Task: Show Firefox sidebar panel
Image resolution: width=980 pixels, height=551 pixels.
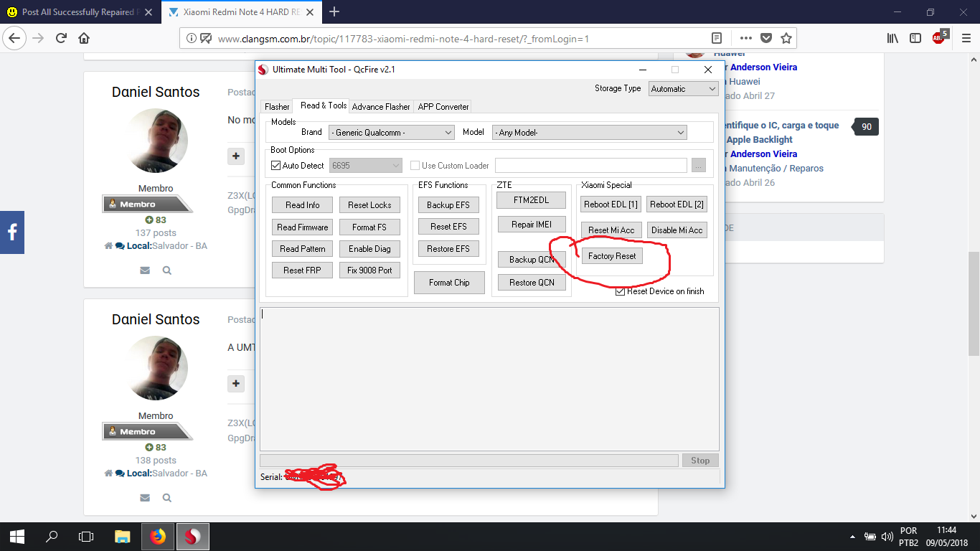Action: click(915, 38)
